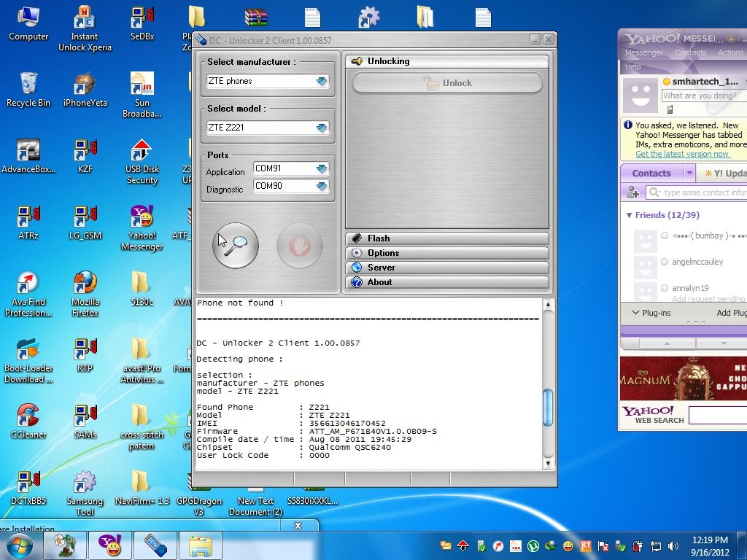747x560 pixels.
Task: Select the iPhoneYeta desktop shortcut
Action: click(x=85, y=90)
